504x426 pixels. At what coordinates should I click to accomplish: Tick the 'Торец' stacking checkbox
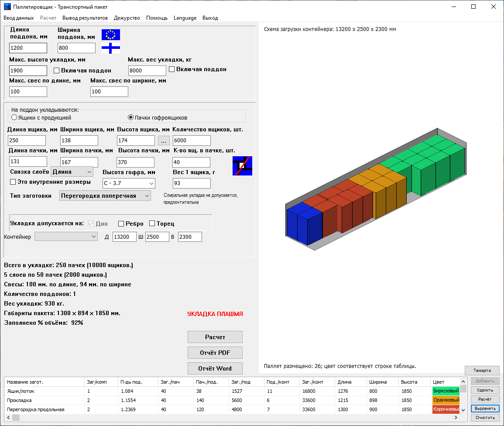click(152, 223)
